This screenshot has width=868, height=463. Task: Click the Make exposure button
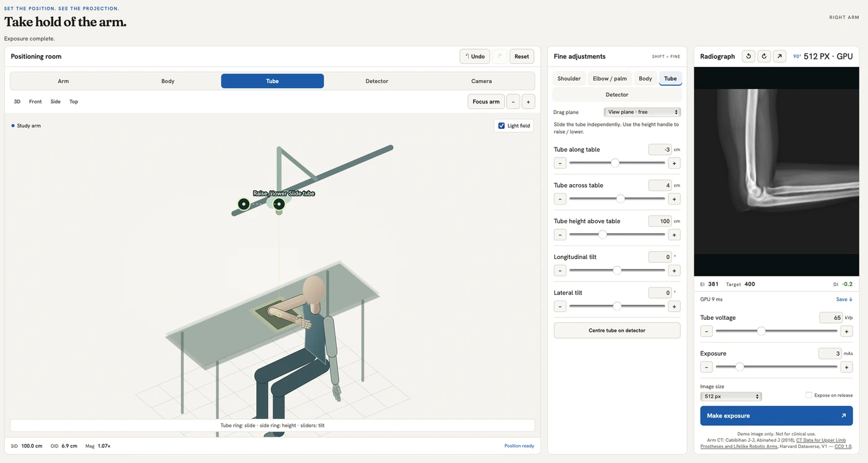pos(776,416)
